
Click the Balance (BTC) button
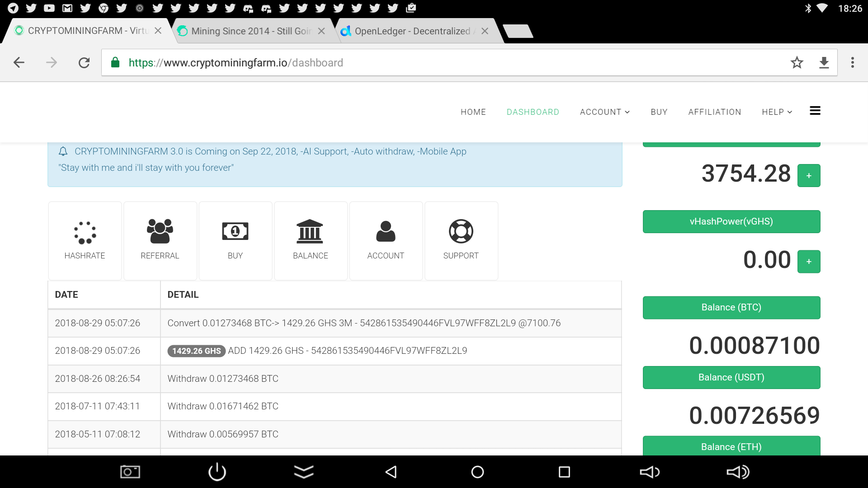tap(731, 308)
